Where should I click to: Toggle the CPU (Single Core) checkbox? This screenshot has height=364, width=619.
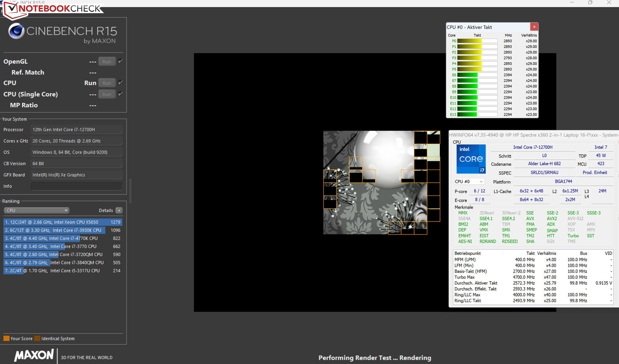[x=120, y=94]
